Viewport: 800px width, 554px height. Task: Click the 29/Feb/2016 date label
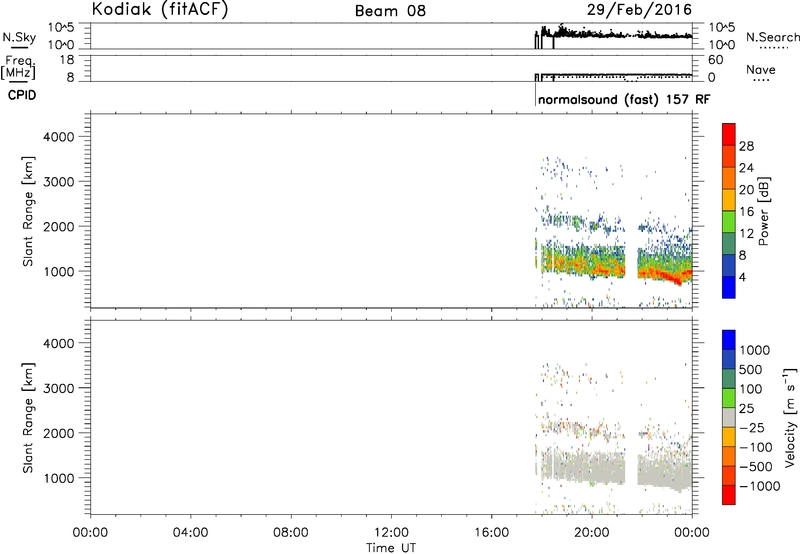click(639, 10)
